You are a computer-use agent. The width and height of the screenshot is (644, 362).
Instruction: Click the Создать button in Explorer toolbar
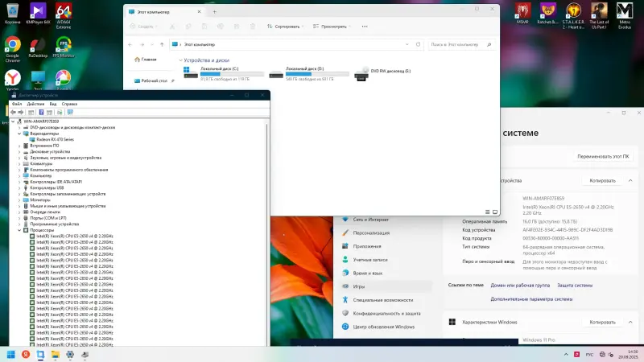143,27
